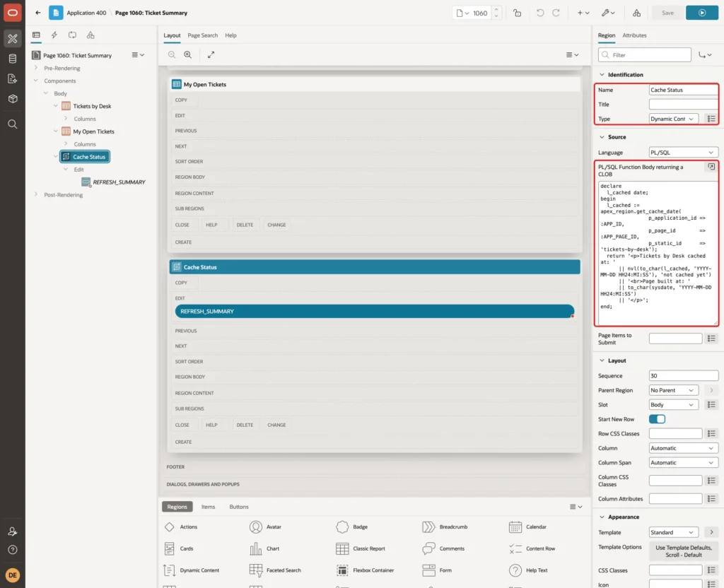Expand the Pre-Rendering tree node

tap(36, 68)
